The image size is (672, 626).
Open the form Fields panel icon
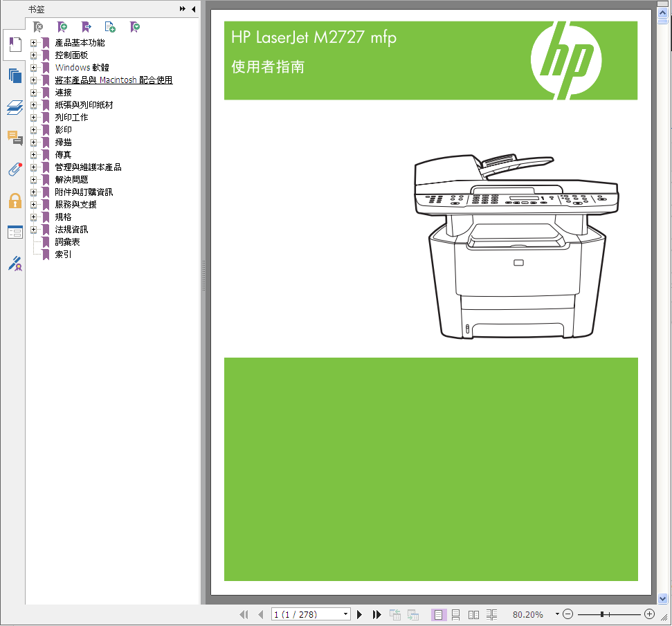point(15,232)
